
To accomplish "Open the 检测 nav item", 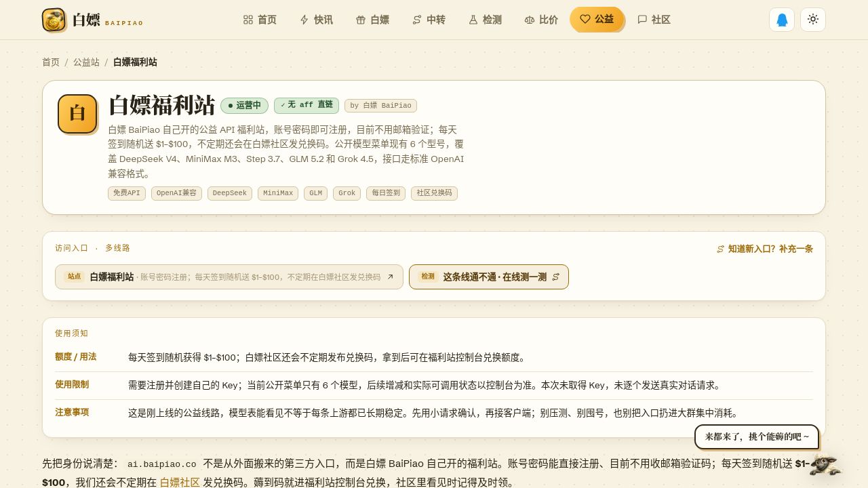I will [486, 20].
